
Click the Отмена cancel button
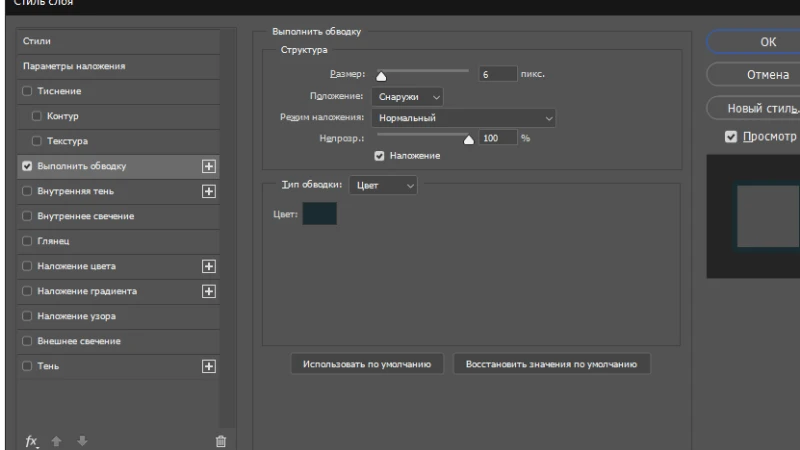754,74
